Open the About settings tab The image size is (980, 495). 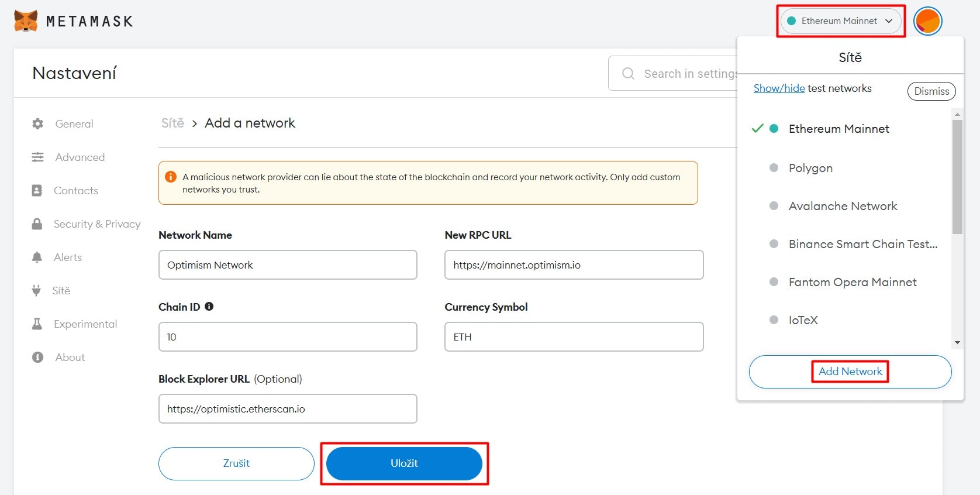click(70, 357)
